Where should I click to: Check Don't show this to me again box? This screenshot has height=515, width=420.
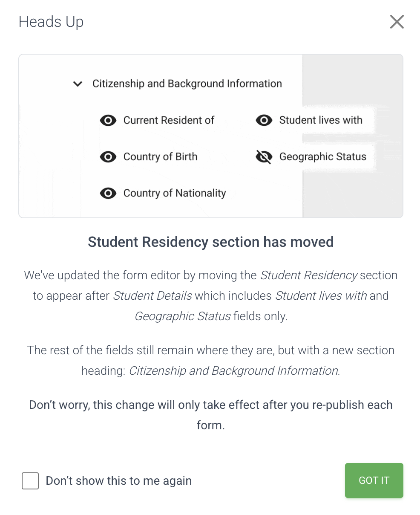(x=30, y=481)
